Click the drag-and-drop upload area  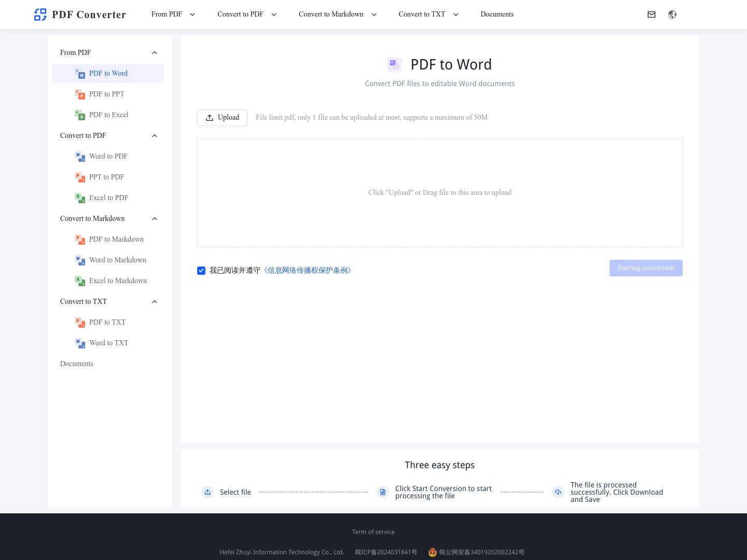(440, 193)
